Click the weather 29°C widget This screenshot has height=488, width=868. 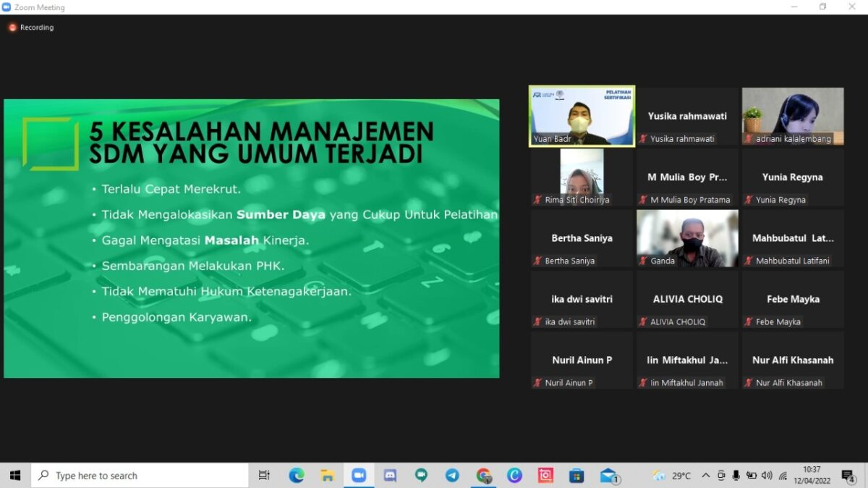pos(671,476)
